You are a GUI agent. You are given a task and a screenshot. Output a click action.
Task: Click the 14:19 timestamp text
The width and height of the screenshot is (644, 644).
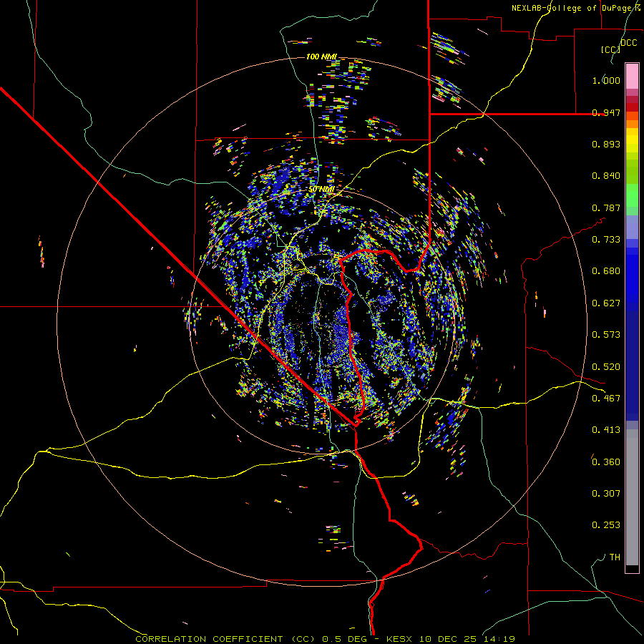499,639
